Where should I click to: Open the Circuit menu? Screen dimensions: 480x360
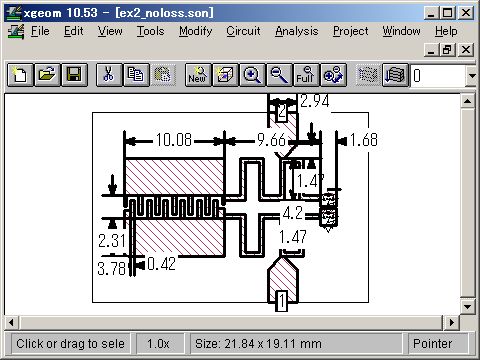(243, 31)
